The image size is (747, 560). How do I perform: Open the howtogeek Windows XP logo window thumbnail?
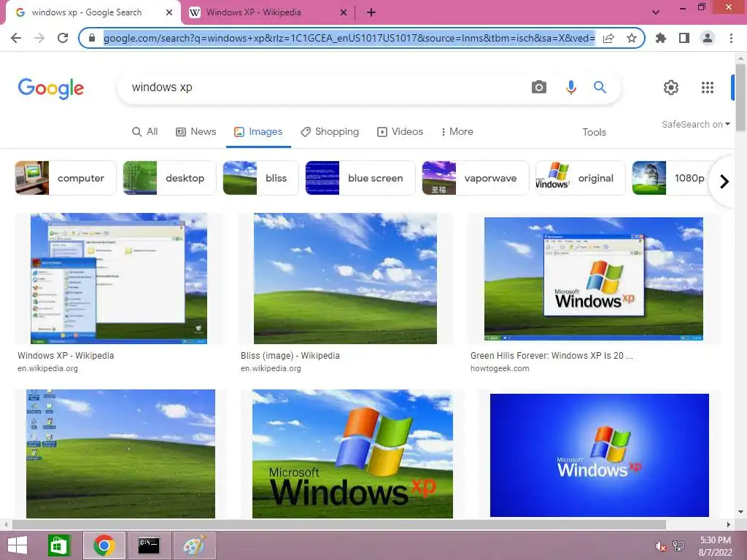(x=594, y=279)
